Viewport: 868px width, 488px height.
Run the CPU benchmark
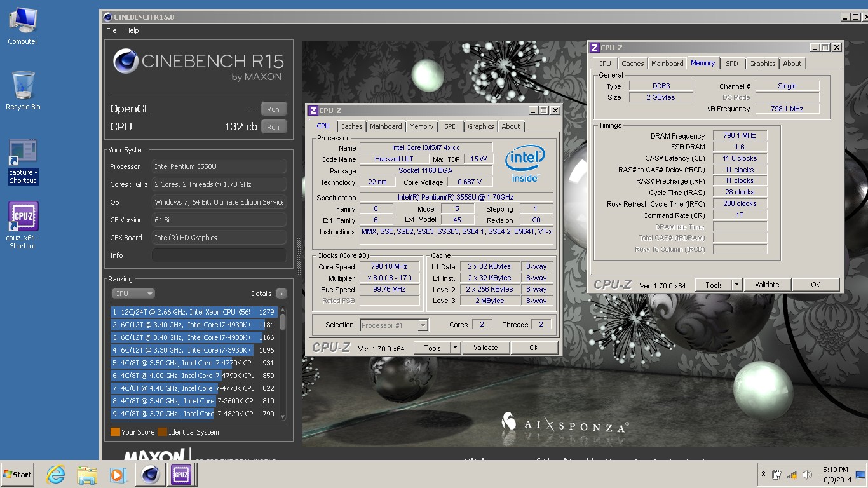click(273, 127)
